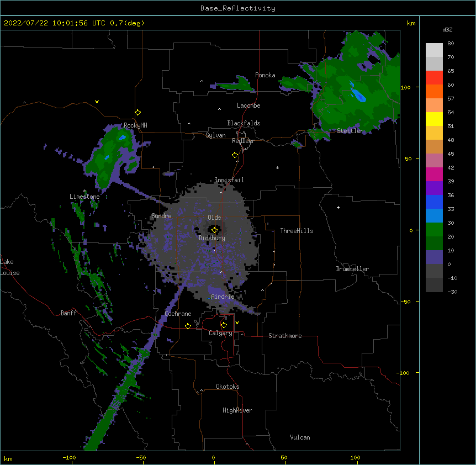Click the legend value -30
Screen dimensions: 476x465
pyautogui.click(x=452, y=292)
